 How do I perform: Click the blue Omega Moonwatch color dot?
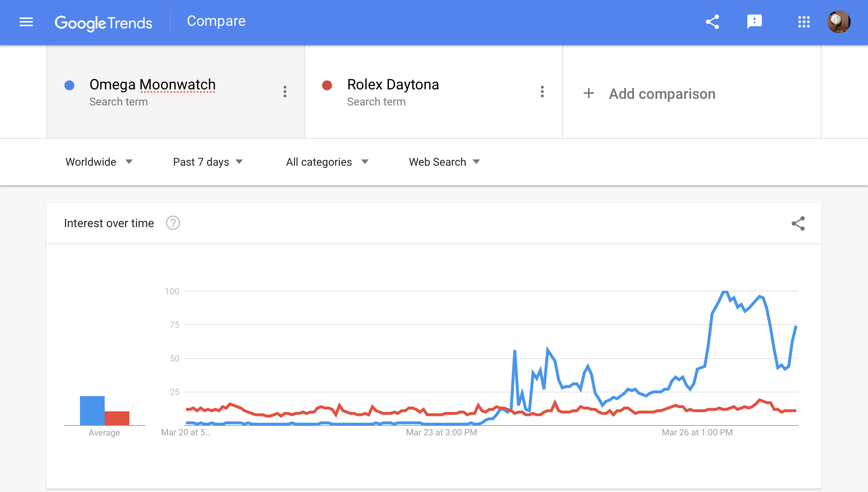(69, 85)
